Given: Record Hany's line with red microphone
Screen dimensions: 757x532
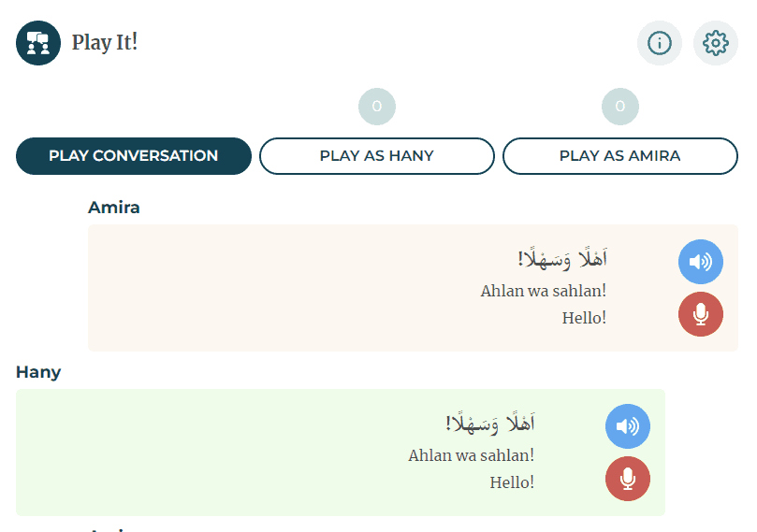Looking at the screenshot, I should point(628,479).
